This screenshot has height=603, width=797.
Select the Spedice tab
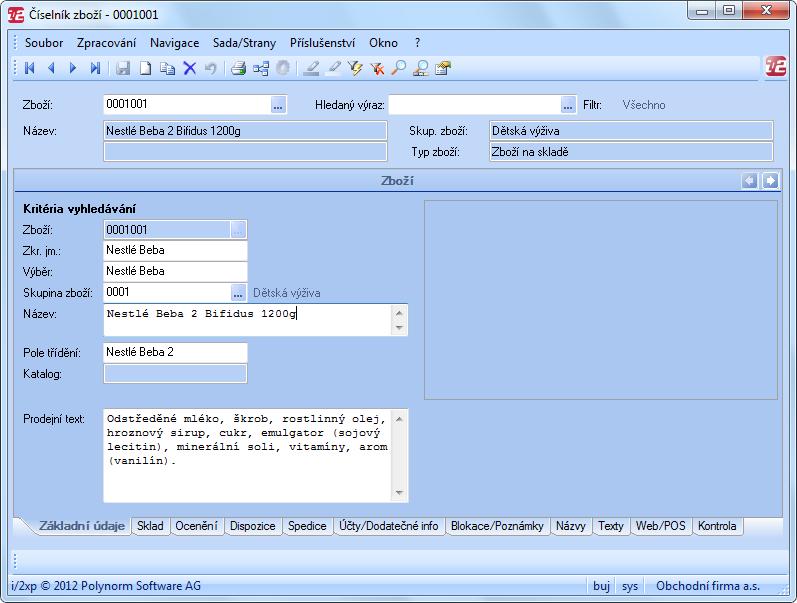tap(307, 526)
